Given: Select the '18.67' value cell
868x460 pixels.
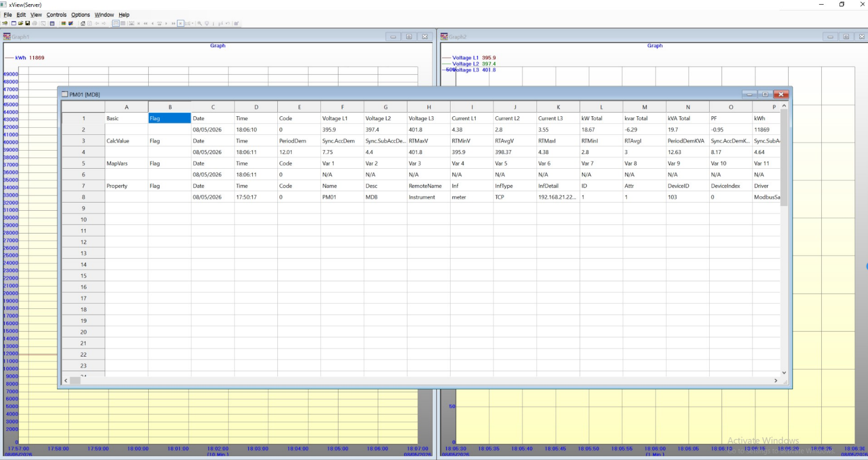Looking at the screenshot, I should pos(602,130).
